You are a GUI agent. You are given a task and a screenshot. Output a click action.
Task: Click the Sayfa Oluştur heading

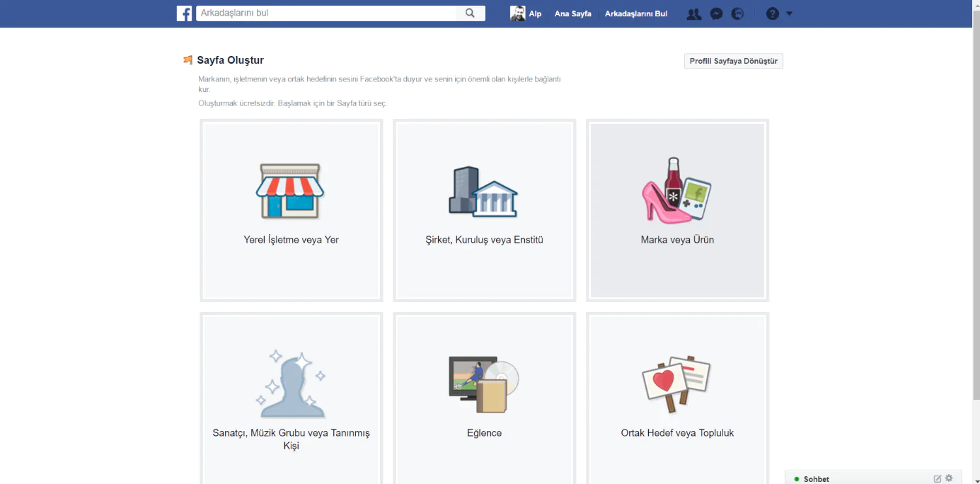tap(230, 60)
